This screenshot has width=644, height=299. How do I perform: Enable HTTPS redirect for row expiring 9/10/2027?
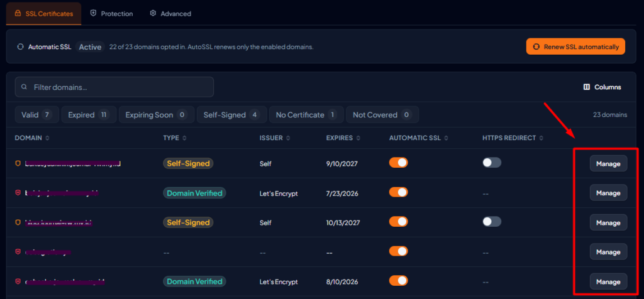492,163
